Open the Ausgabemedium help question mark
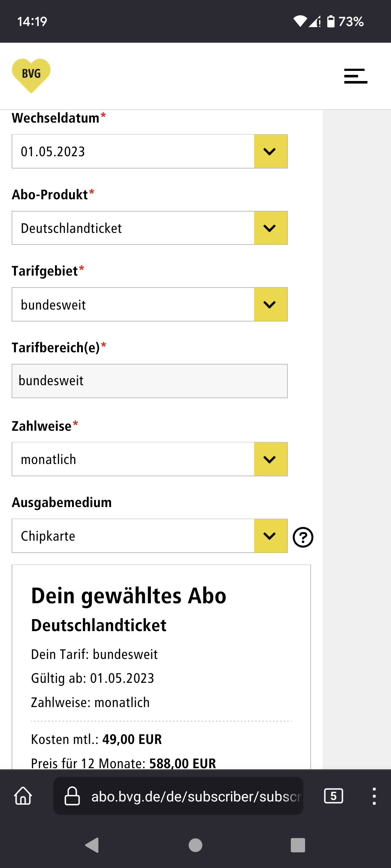The height and width of the screenshot is (868, 391). point(303,537)
